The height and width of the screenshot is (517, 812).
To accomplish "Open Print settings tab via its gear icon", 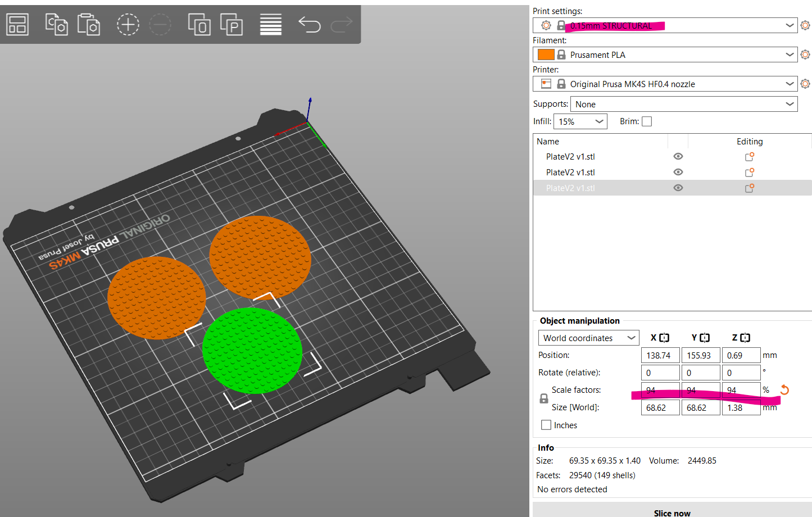I will (x=805, y=25).
